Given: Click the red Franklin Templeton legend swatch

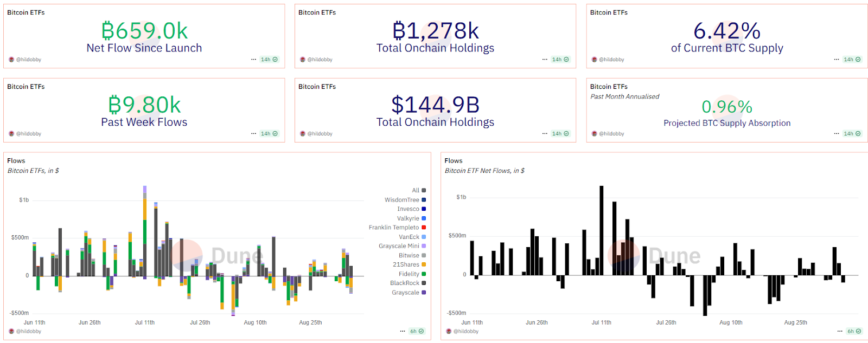Looking at the screenshot, I should point(424,228).
